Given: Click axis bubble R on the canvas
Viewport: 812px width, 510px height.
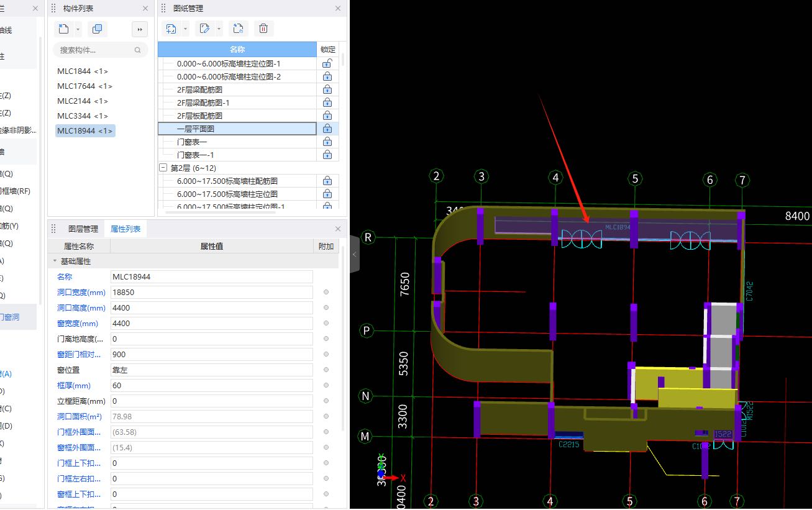Looking at the screenshot, I should [x=368, y=237].
